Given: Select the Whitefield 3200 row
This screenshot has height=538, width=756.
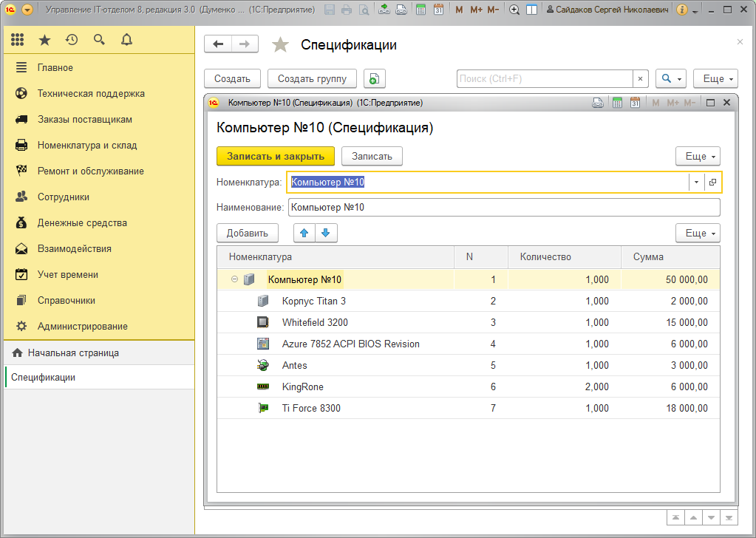Looking at the screenshot, I should coord(469,322).
